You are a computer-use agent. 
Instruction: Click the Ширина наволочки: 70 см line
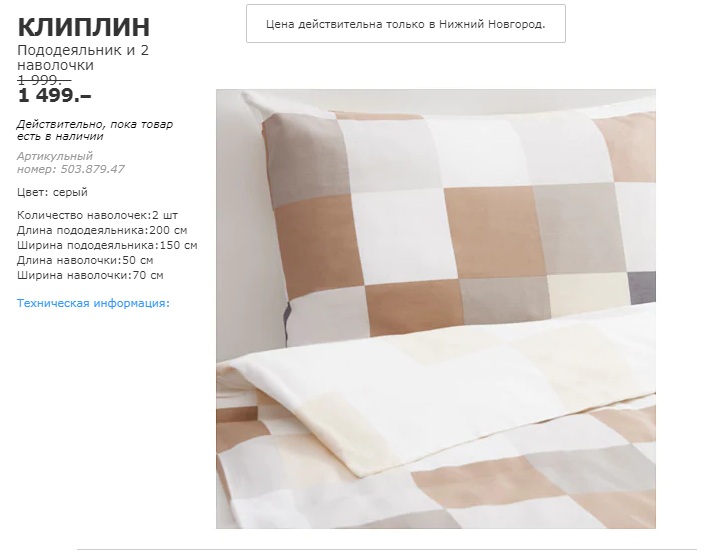[90, 275]
